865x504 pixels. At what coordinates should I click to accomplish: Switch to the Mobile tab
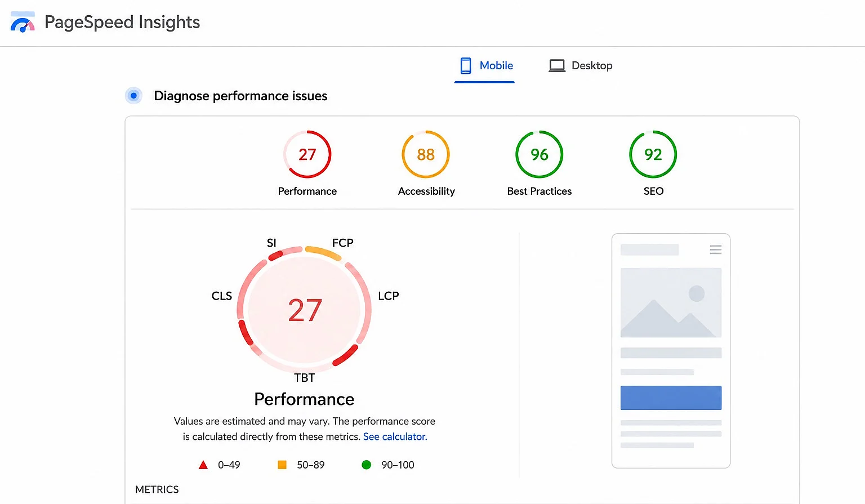pyautogui.click(x=485, y=66)
